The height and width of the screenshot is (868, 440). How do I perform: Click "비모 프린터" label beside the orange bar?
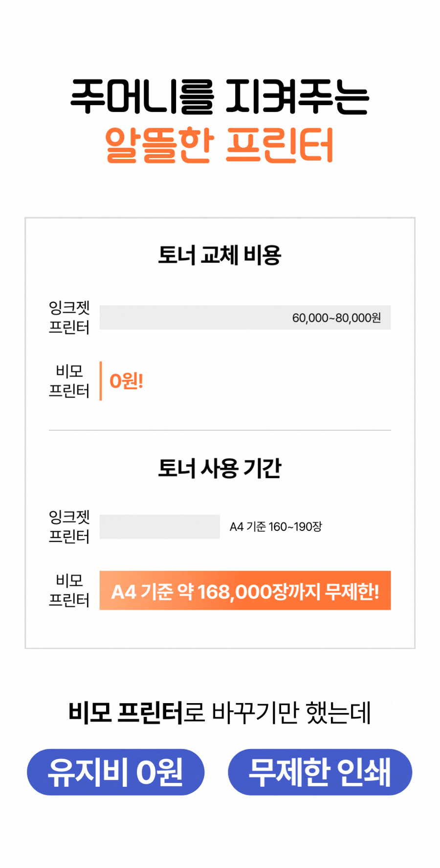pyautogui.click(x=69, y=590)
